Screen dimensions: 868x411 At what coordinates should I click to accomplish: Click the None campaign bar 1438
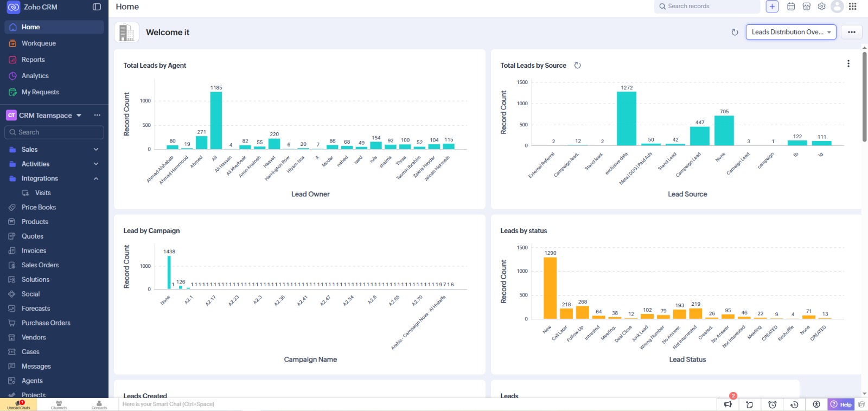click(169, 272)
